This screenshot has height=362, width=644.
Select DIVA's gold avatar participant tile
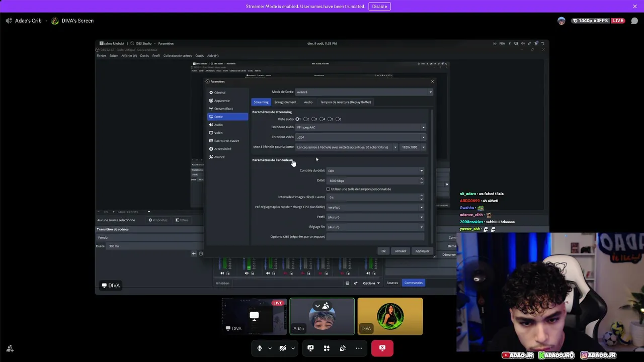390,316
